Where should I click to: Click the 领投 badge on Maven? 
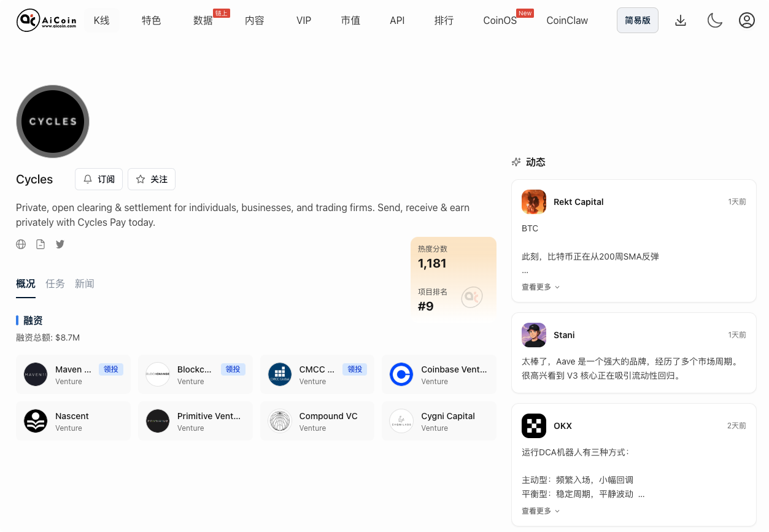pyautogui.click(x=111, y=369)
